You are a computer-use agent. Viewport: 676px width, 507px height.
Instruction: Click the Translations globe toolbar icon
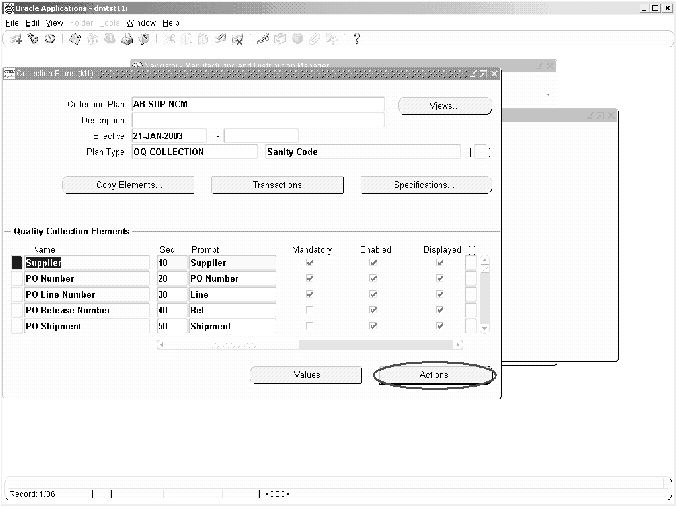click(x=297, y=39)
